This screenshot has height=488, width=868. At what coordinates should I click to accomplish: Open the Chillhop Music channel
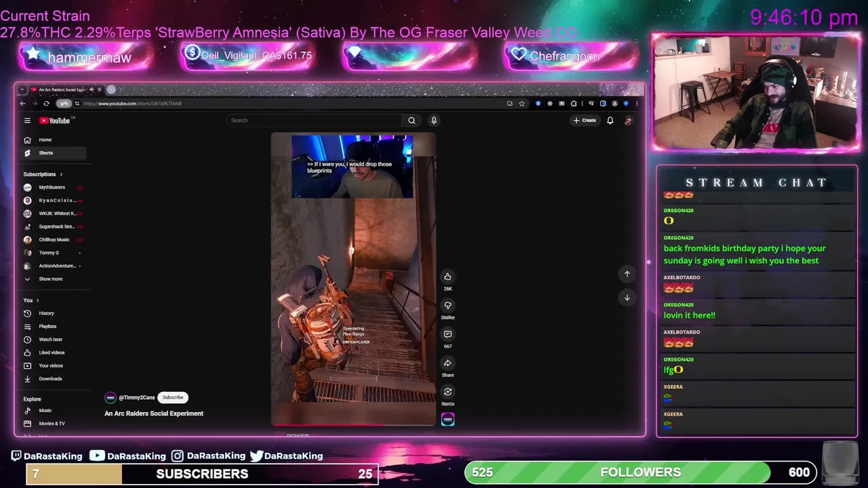click(x=53, y=240)
